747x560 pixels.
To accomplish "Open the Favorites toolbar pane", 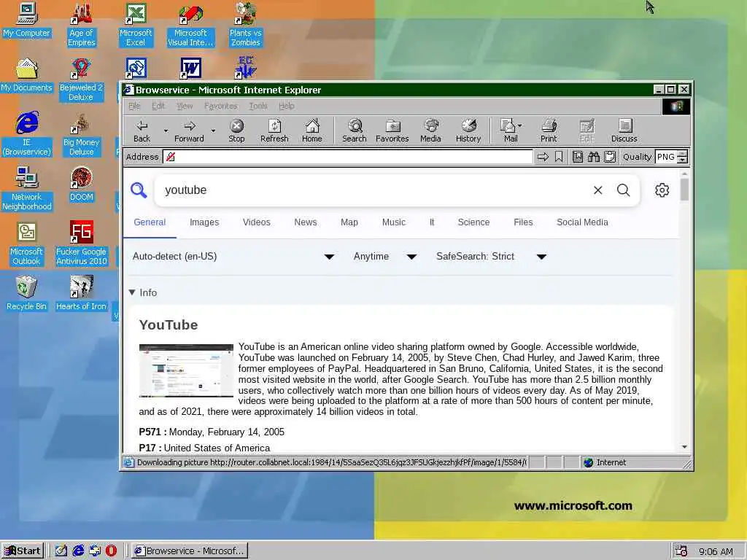I will 392,131.
